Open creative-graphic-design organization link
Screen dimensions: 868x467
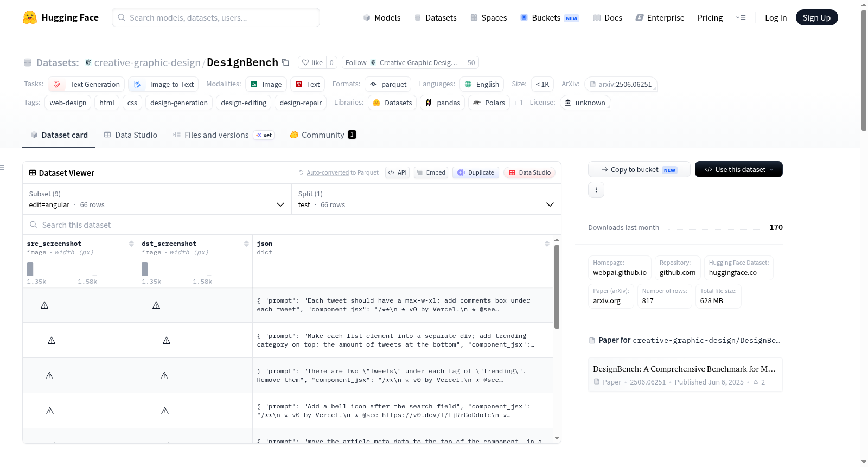pos(147,62)
